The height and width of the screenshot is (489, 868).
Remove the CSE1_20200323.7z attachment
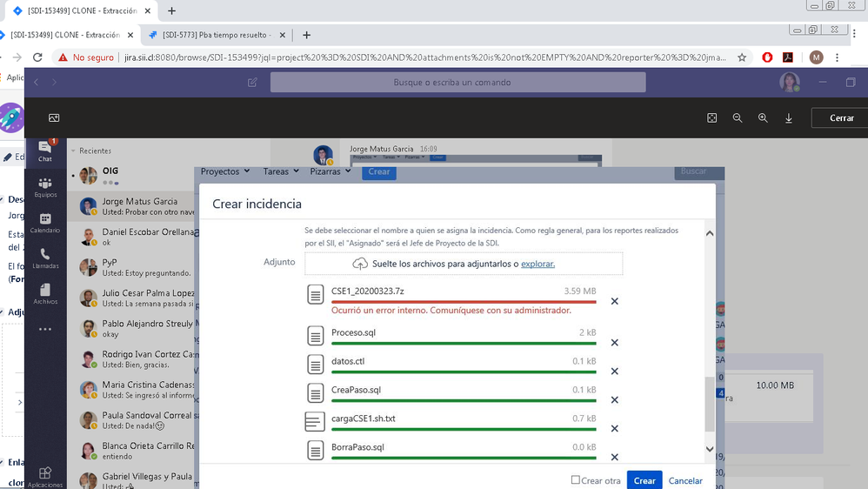(x=614, y=301)
